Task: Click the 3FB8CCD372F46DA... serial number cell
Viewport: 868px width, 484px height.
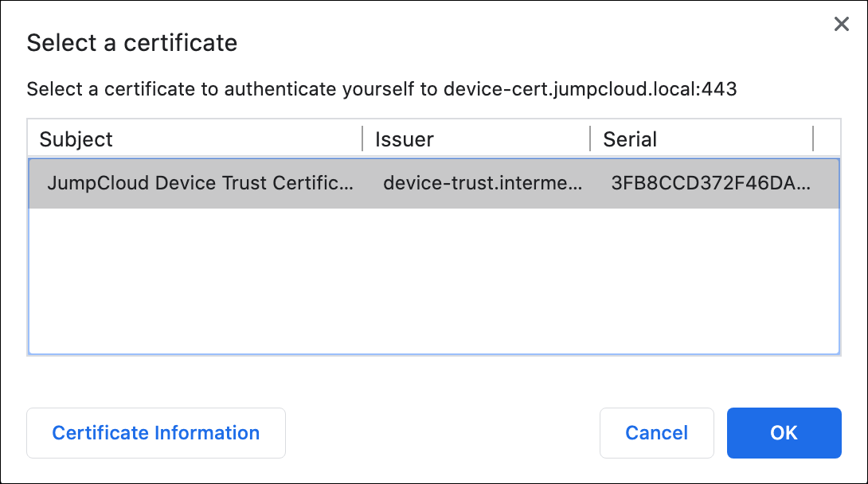Action: click(711, 183)
